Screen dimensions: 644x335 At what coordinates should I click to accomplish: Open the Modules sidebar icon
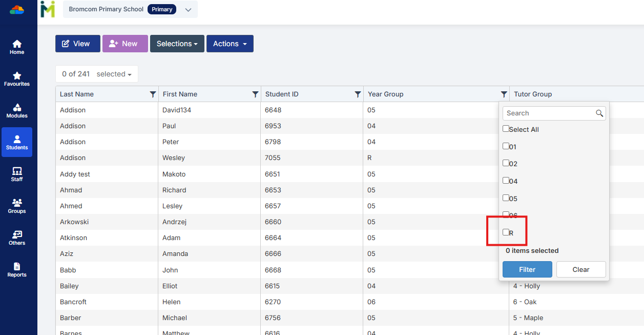[x=17, y=108]
